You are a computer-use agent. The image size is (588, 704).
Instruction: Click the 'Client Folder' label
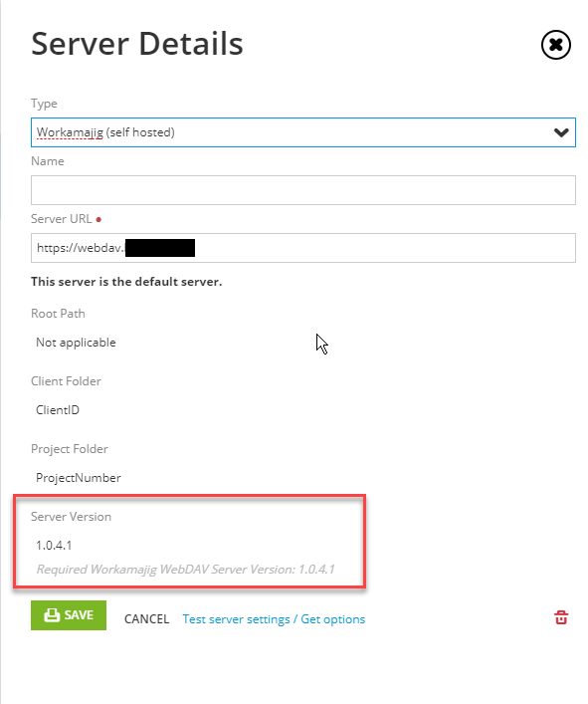(66, 381)
